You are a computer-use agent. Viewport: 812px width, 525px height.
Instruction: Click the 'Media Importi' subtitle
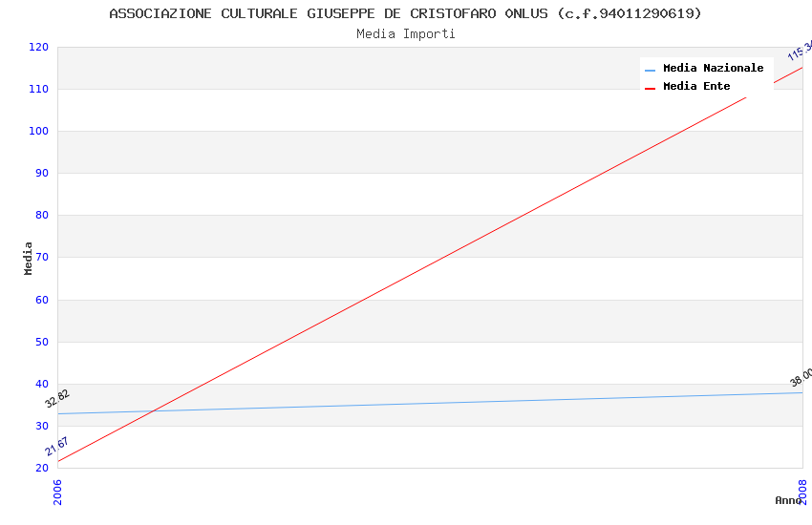tap(405, 34)
